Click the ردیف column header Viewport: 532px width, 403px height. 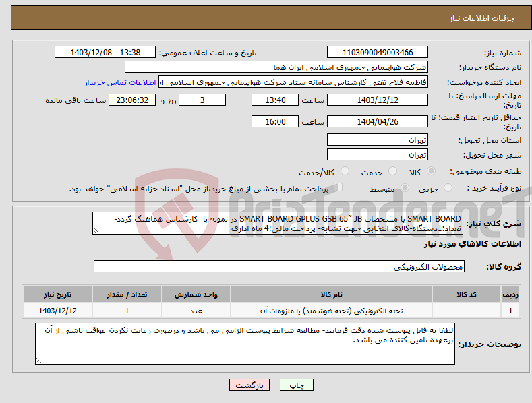tap(510, 294)
